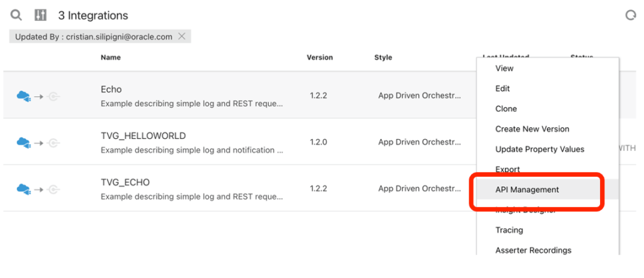
Task: Click the refresh icon at top right
Action: (630, 15)
